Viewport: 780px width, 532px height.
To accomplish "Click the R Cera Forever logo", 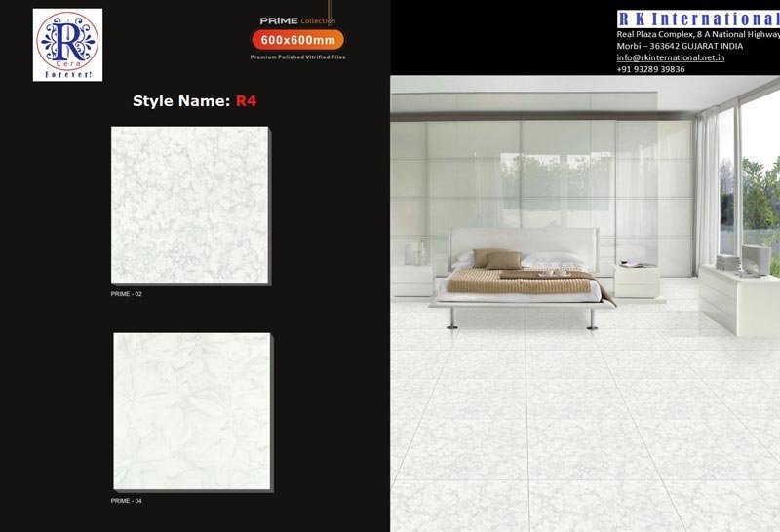I will (x=67, y=45).
